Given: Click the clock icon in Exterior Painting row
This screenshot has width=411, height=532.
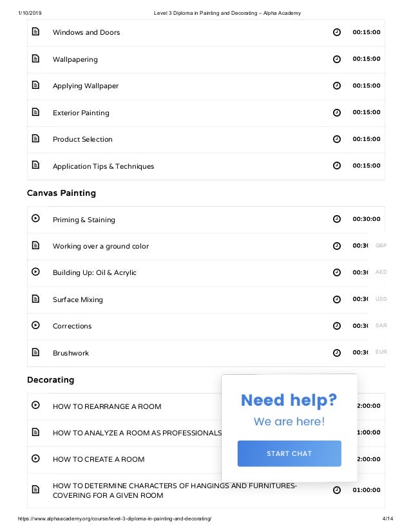Looking at the screenshot, I should 337,112.
